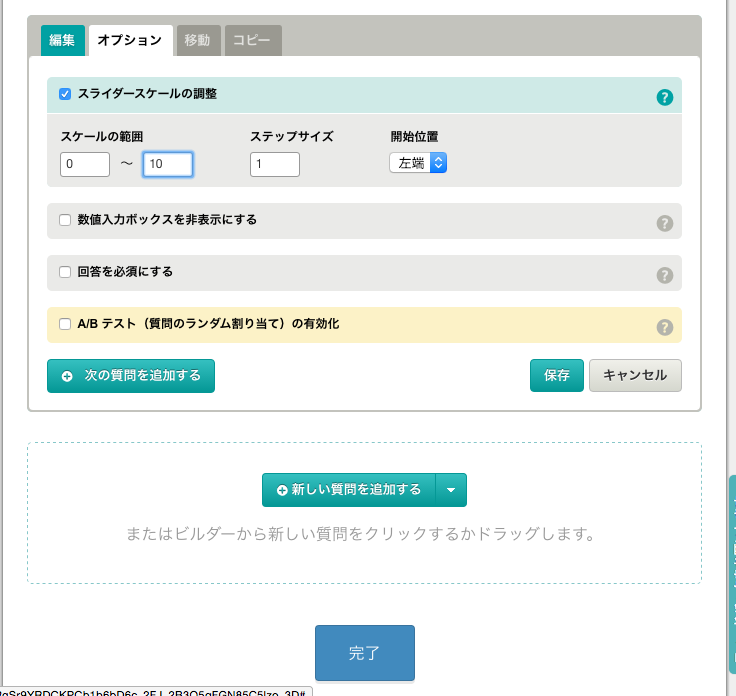Screen dimensions: 736x696
Task: Open the 移動 tab
Action: 198,40
